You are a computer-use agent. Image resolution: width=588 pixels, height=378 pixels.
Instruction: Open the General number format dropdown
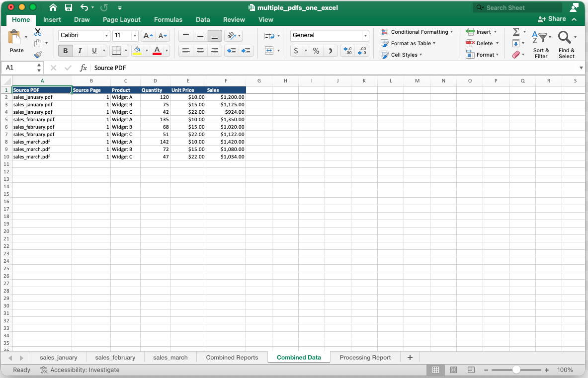pos(365,36)
